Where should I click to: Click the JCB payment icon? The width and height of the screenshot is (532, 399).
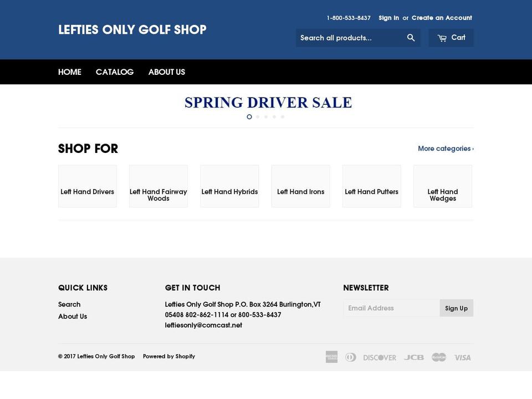413,357
